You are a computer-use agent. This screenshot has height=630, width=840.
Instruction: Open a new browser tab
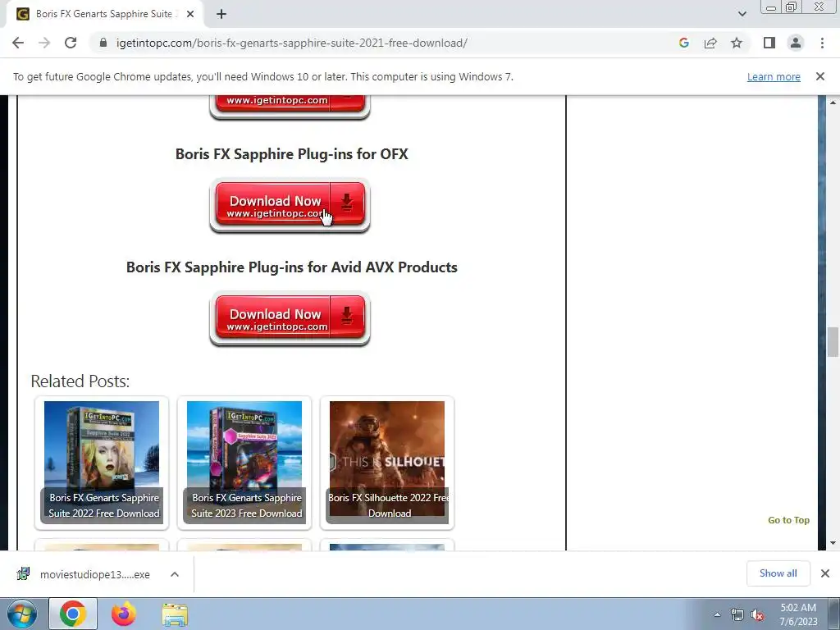[221, 14]
